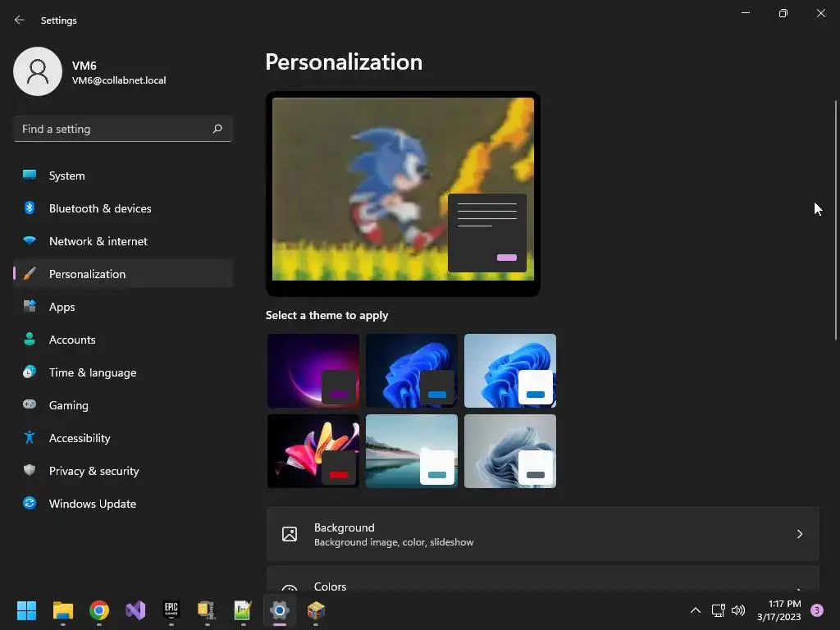Viewport: 840px width, 630px height.
Task: Click the VM6@collabnet.local account text
Action: (119, 80)
